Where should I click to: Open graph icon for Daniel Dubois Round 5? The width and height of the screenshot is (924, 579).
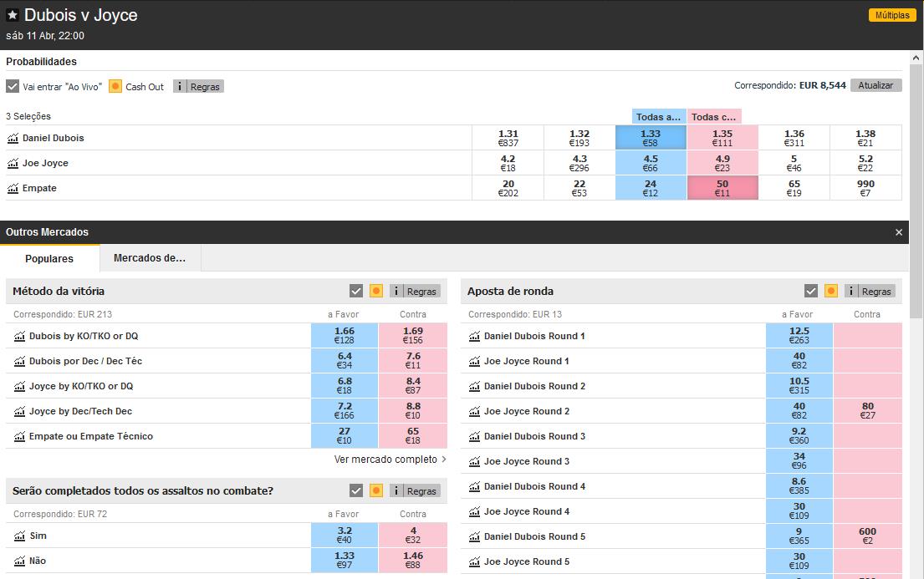click(474, 536)
